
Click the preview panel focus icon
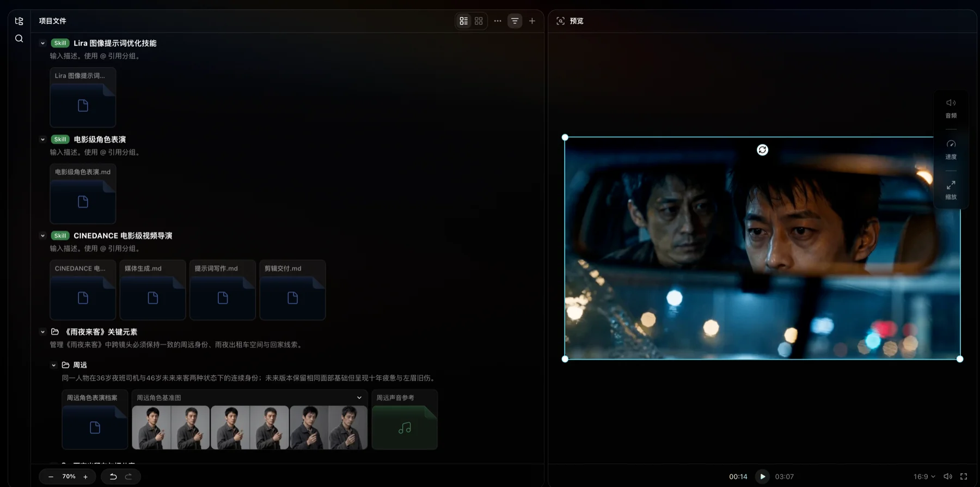click(560, 21)
